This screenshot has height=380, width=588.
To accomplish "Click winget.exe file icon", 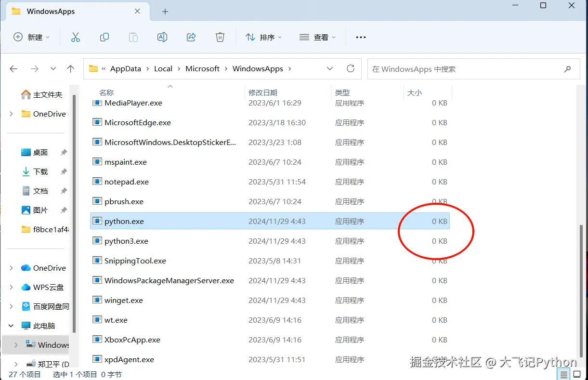I will [x=97, y=300].
